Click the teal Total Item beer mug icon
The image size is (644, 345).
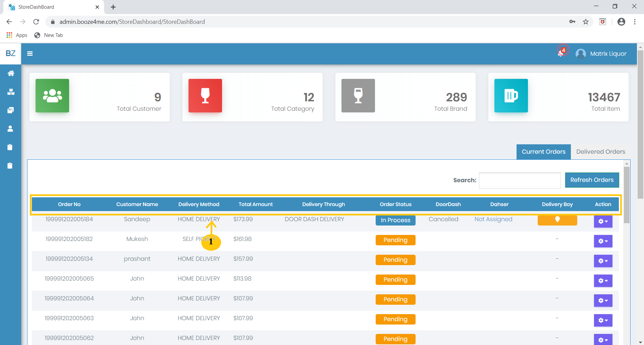pyautogui.click(x=511, y=96)
